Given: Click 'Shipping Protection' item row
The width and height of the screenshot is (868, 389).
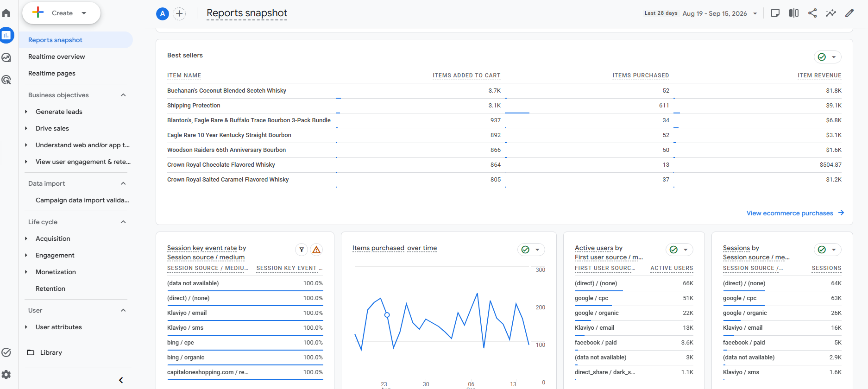Looking at the screenshot, I should [x=504, y=106].
